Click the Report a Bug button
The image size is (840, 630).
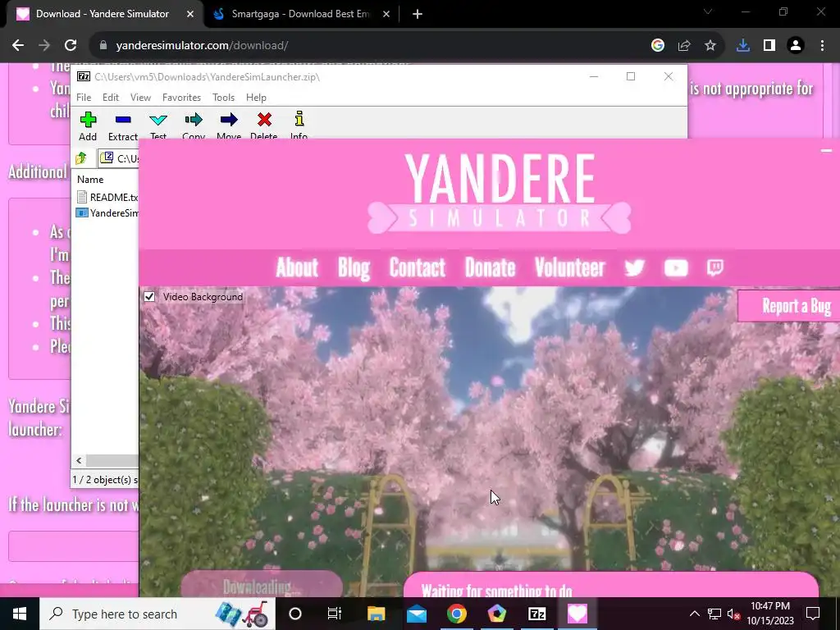788,306
